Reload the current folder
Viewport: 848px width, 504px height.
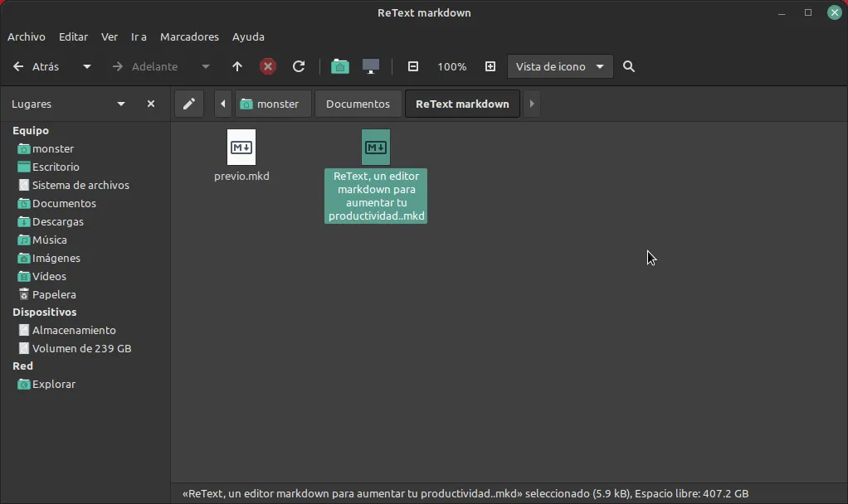click(299, 66)
